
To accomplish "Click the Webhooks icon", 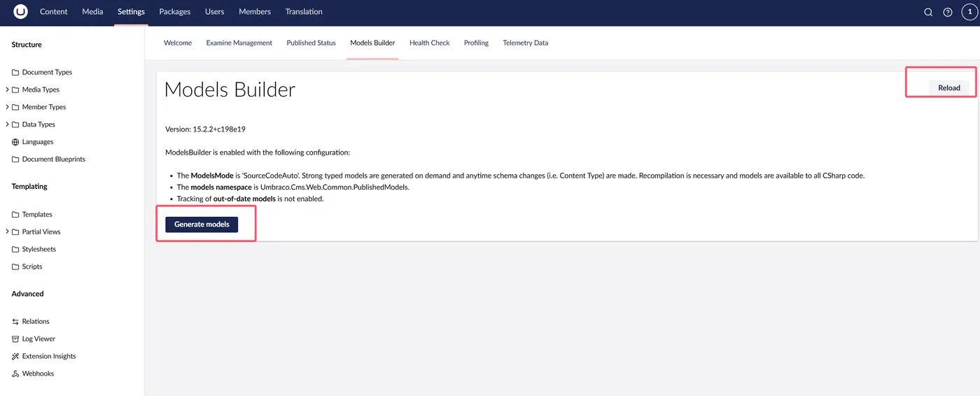I will pos(15,374).
